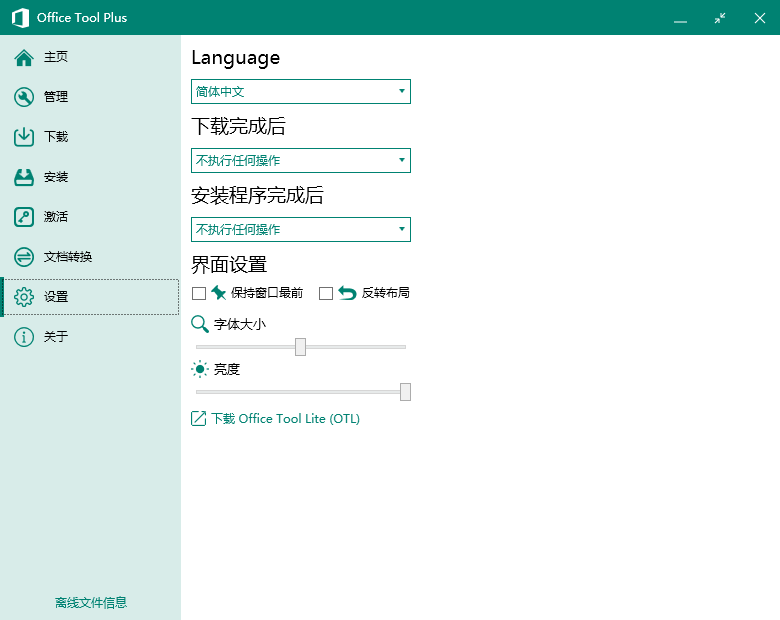Open the 下载 Office Tool Lite (OTL) link
This screenshot has height=620, width=780.
(284, 419)
